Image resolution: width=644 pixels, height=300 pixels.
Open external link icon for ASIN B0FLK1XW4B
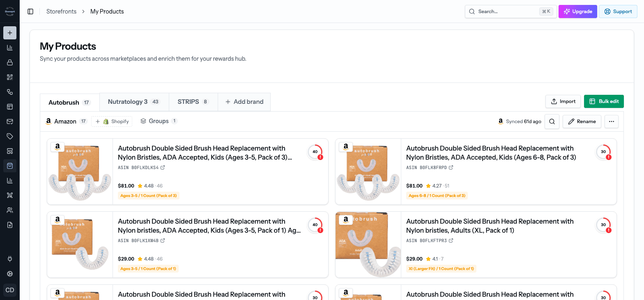(163, 240)
